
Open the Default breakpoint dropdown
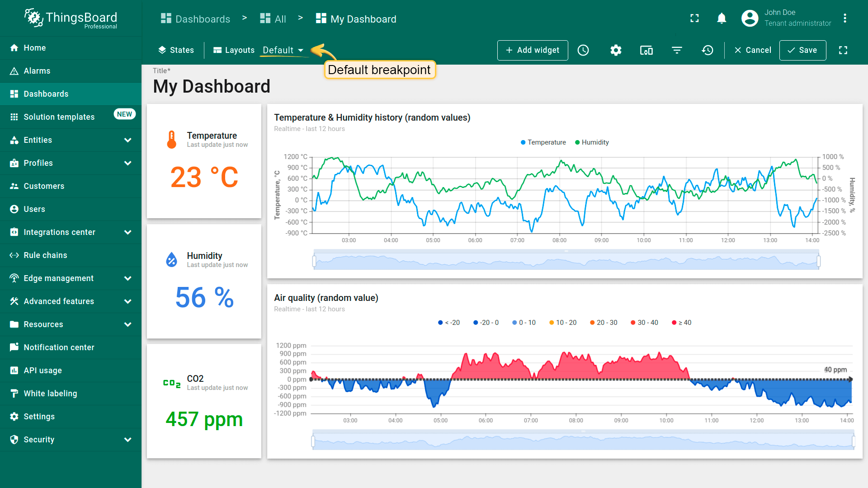[x=283, y=50]
